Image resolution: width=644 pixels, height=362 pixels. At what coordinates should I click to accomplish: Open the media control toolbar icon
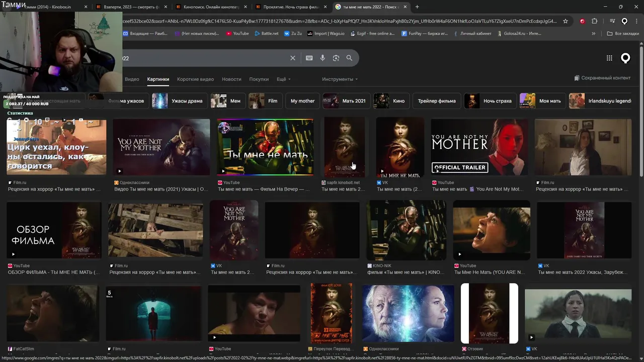[612, 21]
